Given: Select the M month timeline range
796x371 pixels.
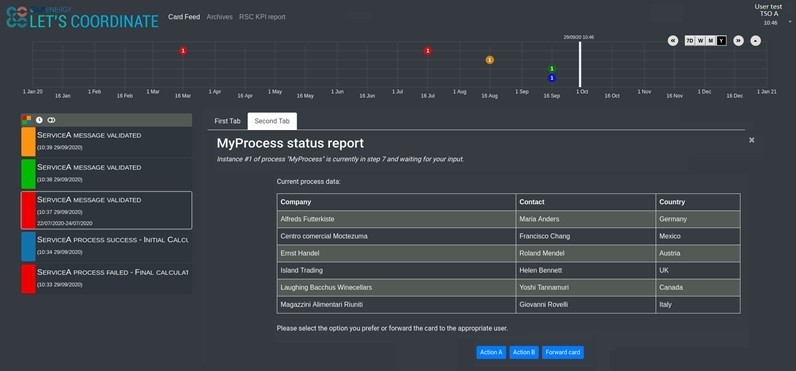Looking at the screenshot, I should pyautogui.click(x=711, y=41).
